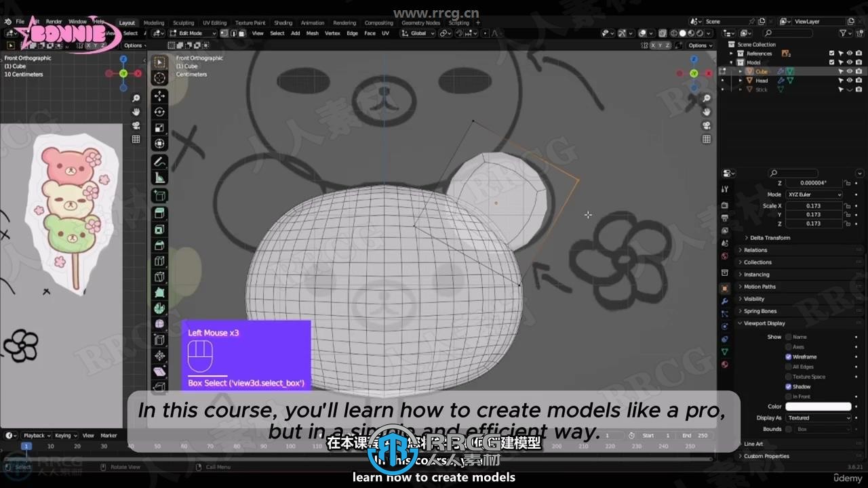
Task: Tick the Wireframe checkbox in Viewport Display
Action: click(x=789, y=357)
